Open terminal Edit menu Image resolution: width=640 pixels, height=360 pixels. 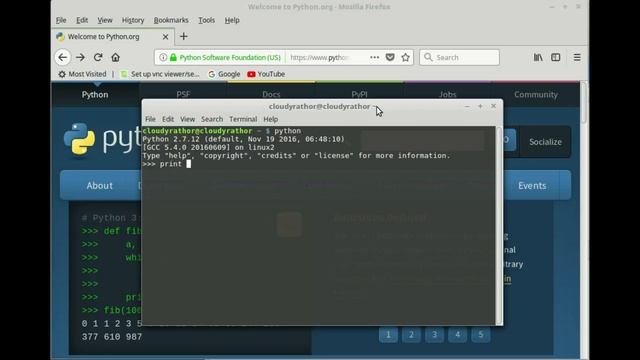(x=168, y=119)
